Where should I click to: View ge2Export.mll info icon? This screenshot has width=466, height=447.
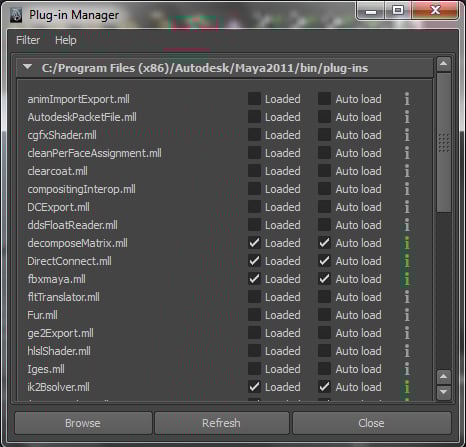(x=407, y=333)
